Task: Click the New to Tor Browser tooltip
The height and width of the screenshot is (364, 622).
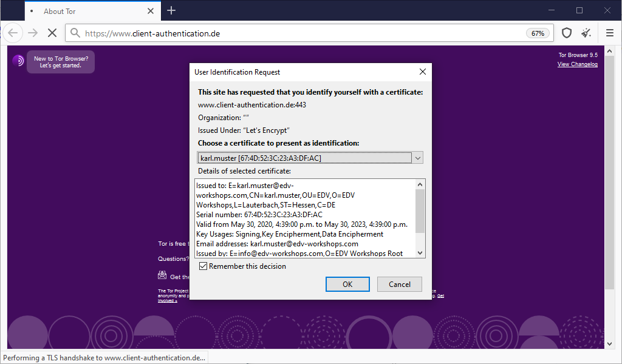Action: click(x=61, y=62)
